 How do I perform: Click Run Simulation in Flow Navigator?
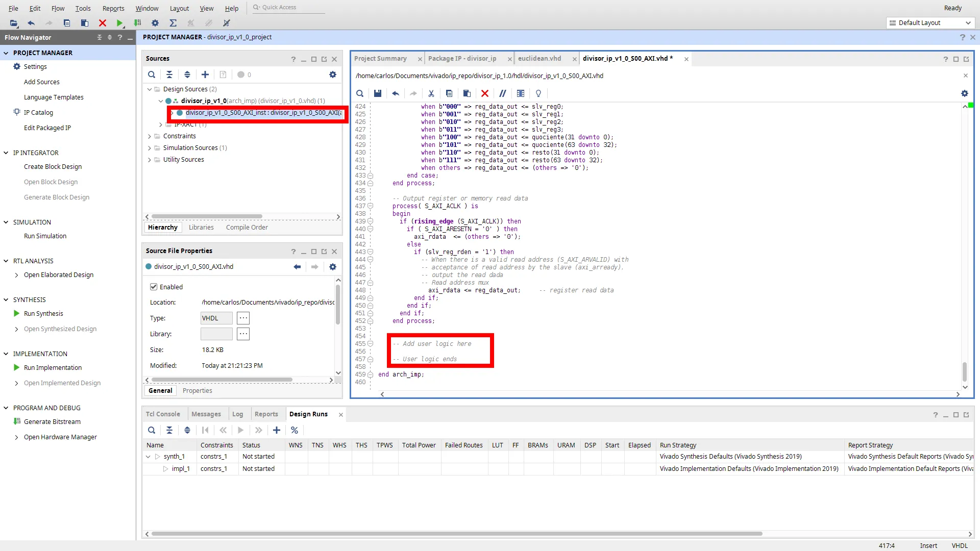(x=45, y=236)
